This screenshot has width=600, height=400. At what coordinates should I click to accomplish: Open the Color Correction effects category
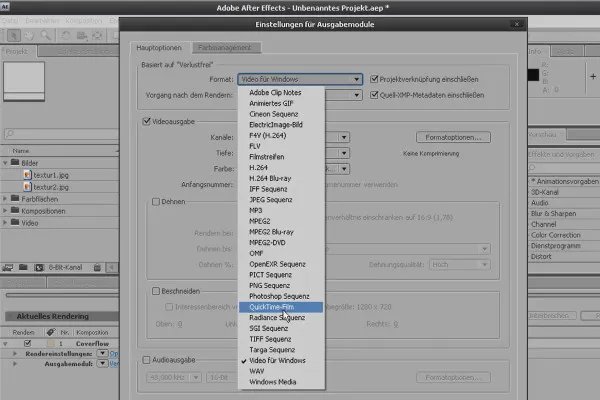(x=556, y=235)
